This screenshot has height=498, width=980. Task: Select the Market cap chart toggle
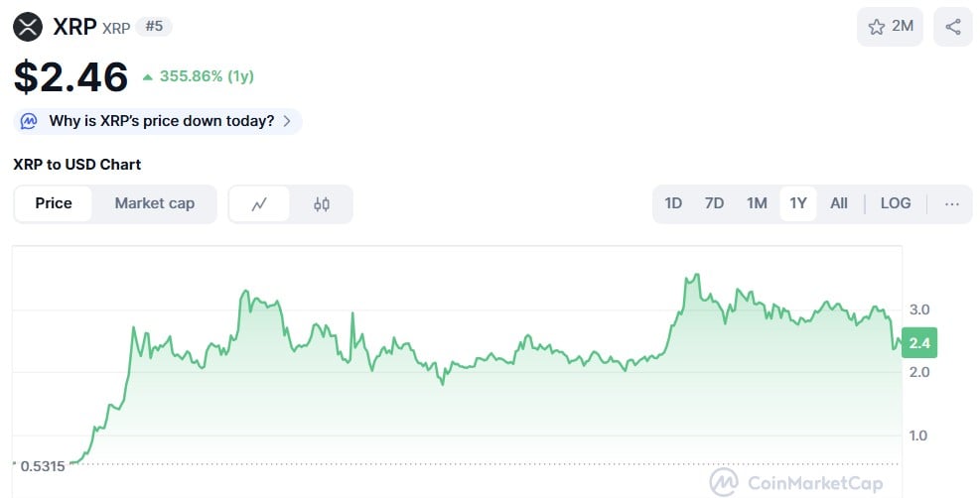pos(154,203)
